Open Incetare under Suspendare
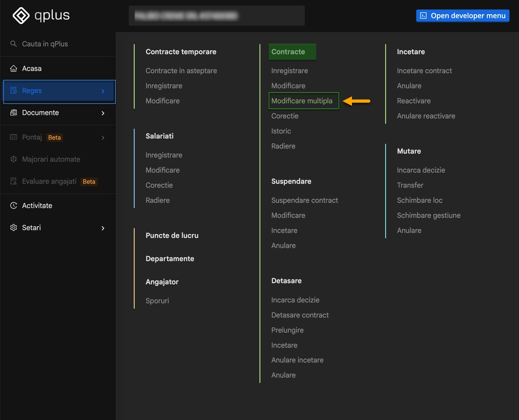Viewport: 519px width, 420px height. [284, 230]
